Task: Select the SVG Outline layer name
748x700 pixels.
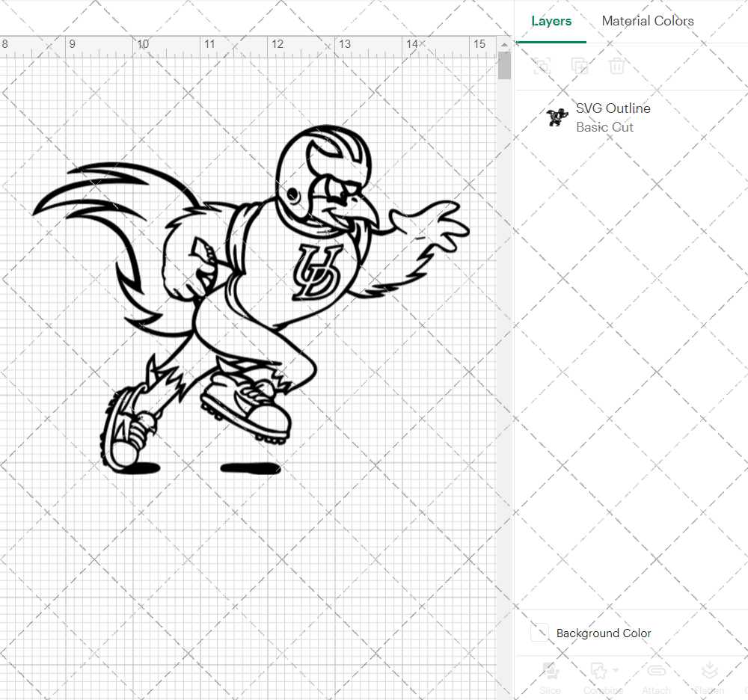Action: click(x=613, y=108)
